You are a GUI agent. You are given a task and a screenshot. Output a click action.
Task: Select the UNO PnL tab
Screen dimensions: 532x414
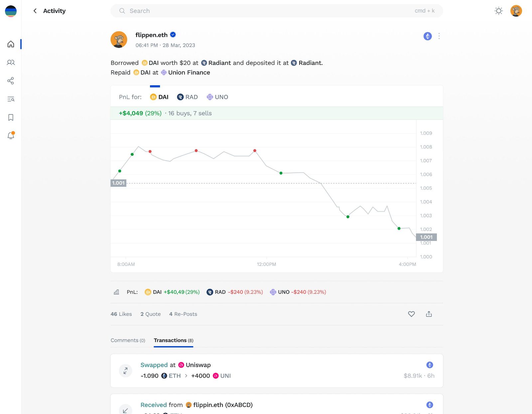click(x=217, y=97)
